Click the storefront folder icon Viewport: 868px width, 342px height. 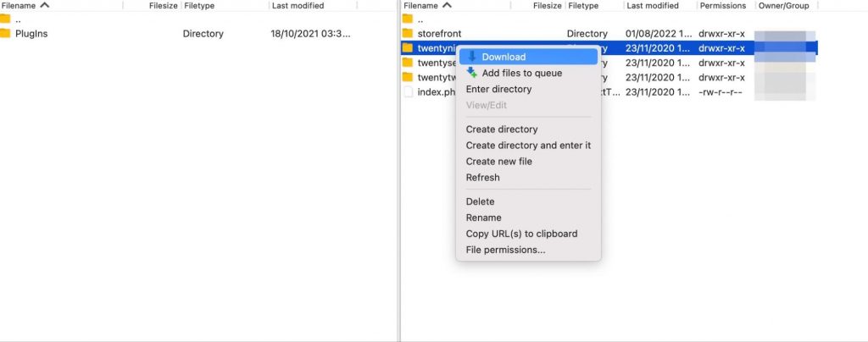(408, 34)
